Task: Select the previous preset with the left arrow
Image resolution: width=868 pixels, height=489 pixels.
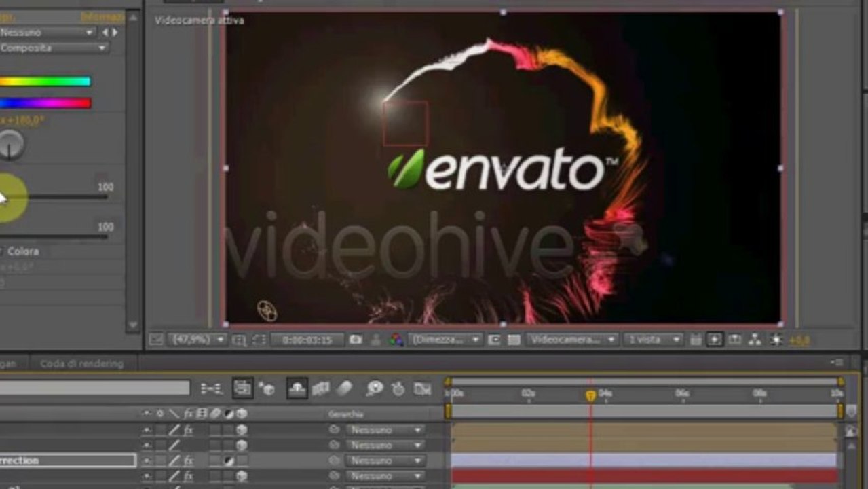Action: point(105,32)
